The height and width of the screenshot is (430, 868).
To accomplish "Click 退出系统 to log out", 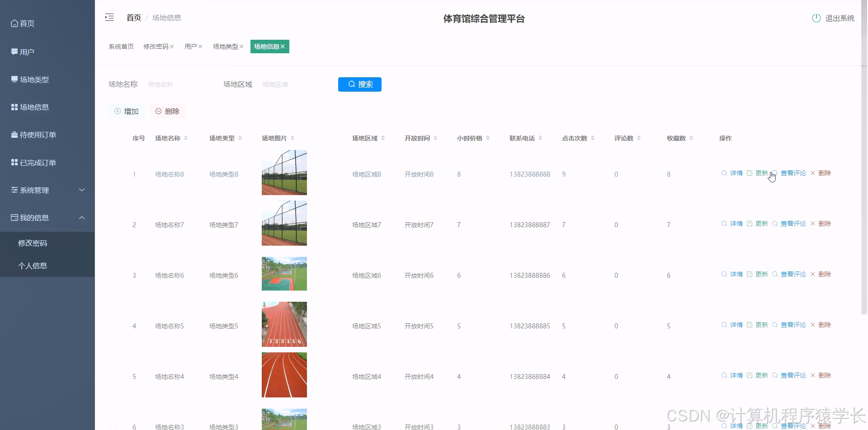I will point(840,18).
